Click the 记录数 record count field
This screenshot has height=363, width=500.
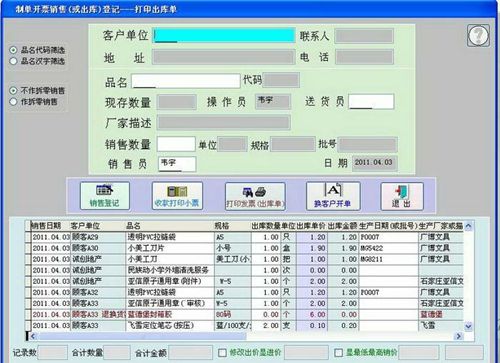pyautogui.click(x=52, y=352)
